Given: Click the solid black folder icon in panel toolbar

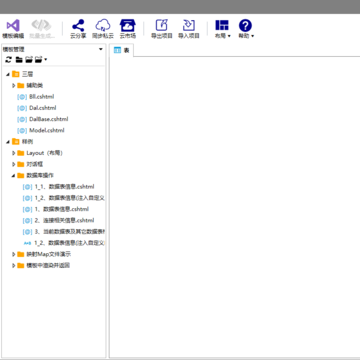Looking at the screenshot, I should tap(19, 60).
